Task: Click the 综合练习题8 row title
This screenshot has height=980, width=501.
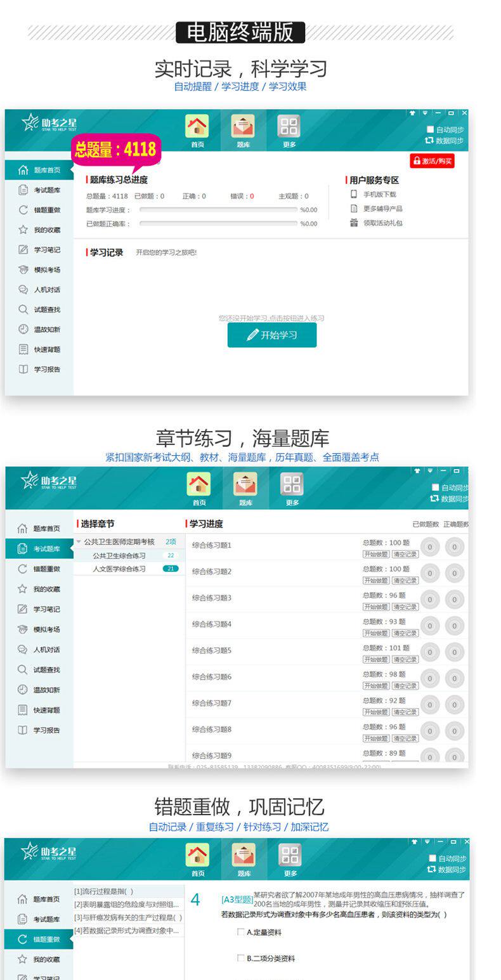Action: coord(212,730)
